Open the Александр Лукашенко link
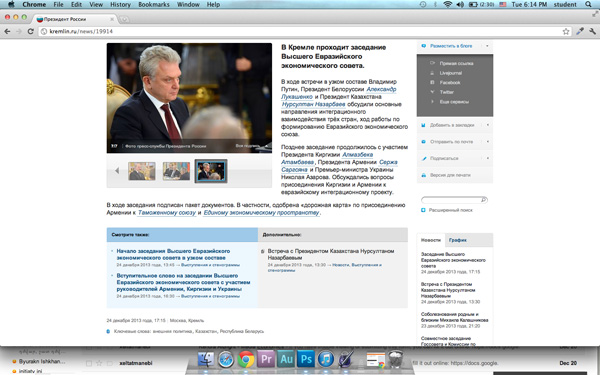Viewport: 600px width, 375px height. tap(339, 93)
